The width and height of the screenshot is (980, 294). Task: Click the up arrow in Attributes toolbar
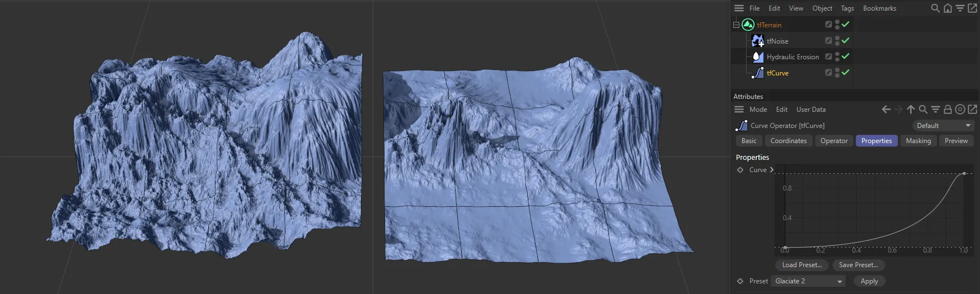click(x=911, y=110)
